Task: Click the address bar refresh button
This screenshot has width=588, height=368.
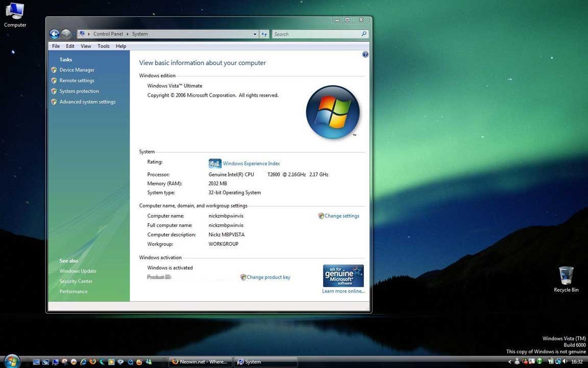Action: tap(264, 34)
